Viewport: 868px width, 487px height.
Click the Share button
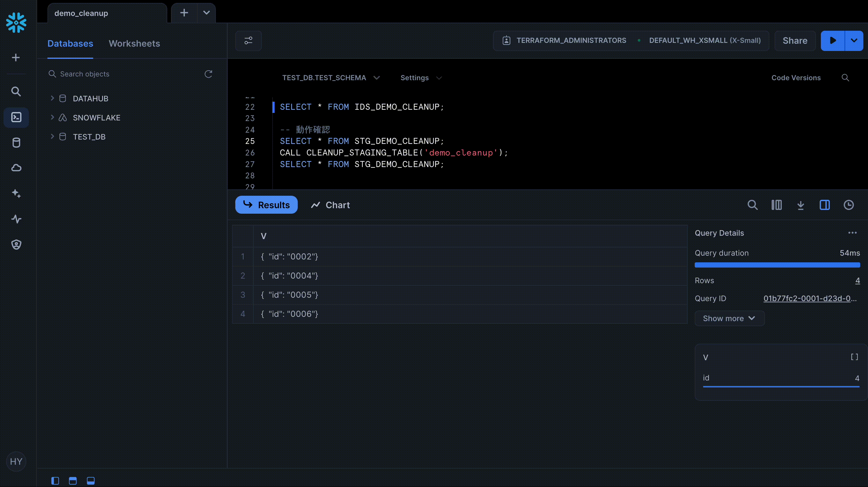[795, 41]
